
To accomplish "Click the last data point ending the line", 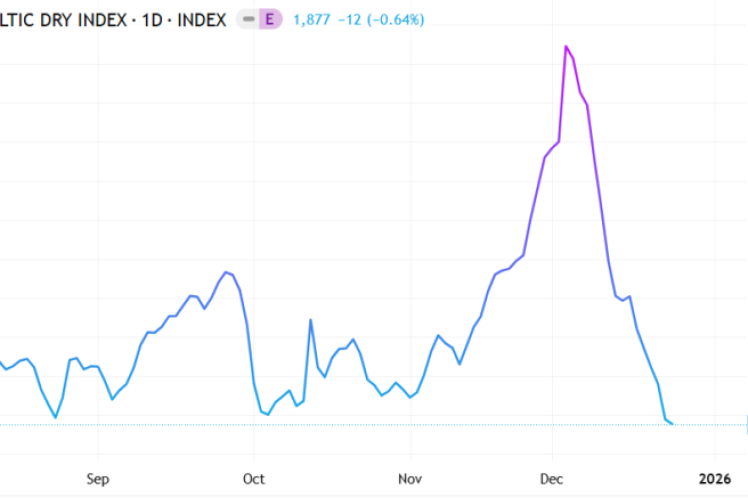I will tap(672, 424).
